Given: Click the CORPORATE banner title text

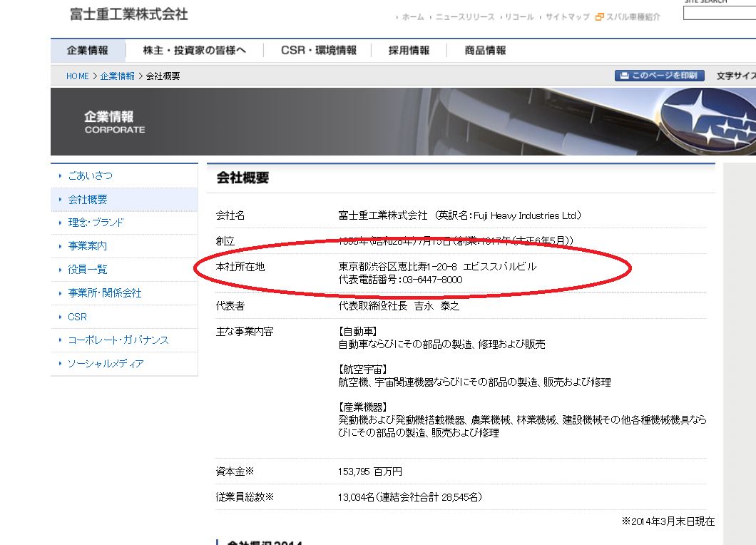Looking at the screenshot, I should [115, 130].
